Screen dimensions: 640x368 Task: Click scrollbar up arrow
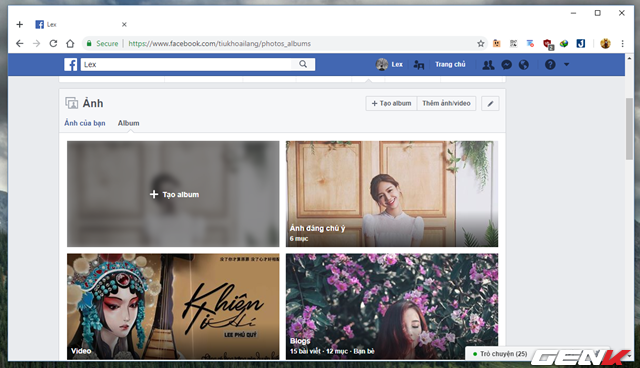click(x=629, y=58)
